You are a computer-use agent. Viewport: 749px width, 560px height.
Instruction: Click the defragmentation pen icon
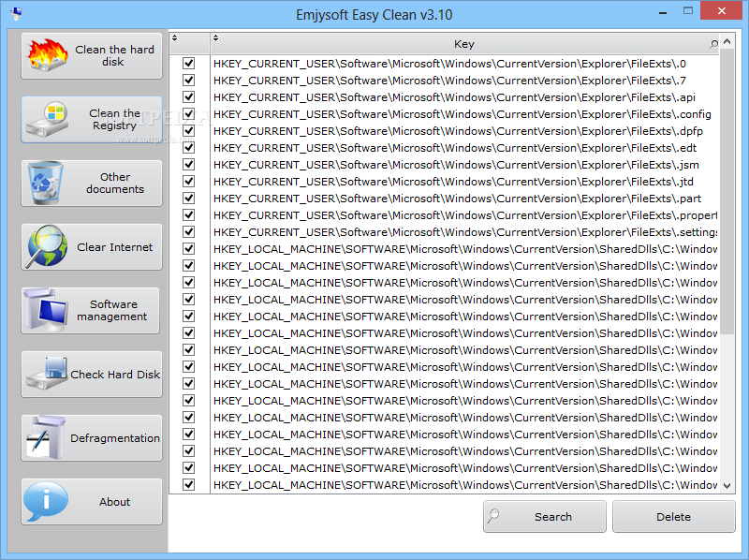(46, 437)
